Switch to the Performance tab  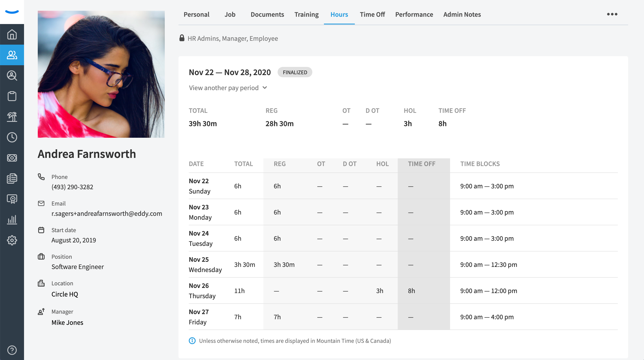coord(414,15)
